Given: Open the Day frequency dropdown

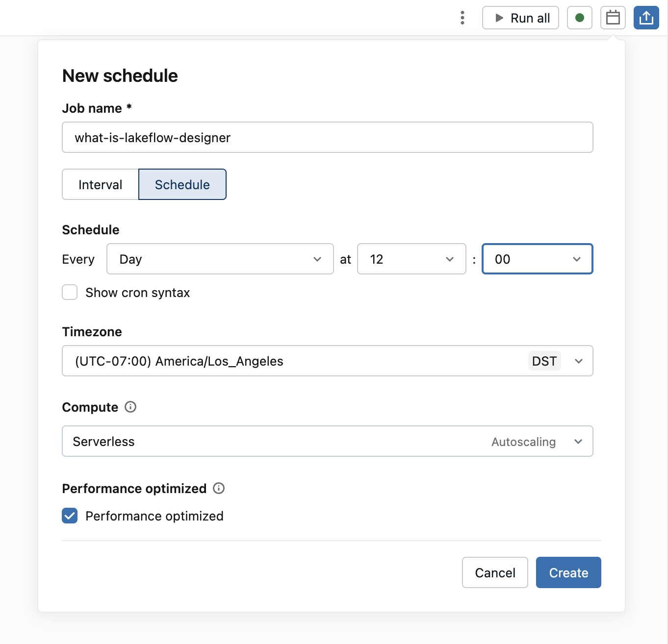Looking at the screenshot, I should 220,259.
